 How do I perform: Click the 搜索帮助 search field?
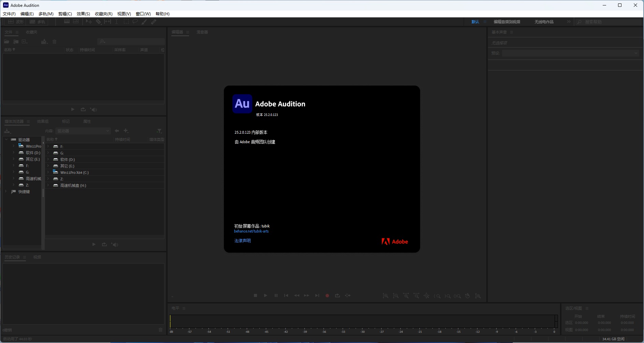(609, 22)
